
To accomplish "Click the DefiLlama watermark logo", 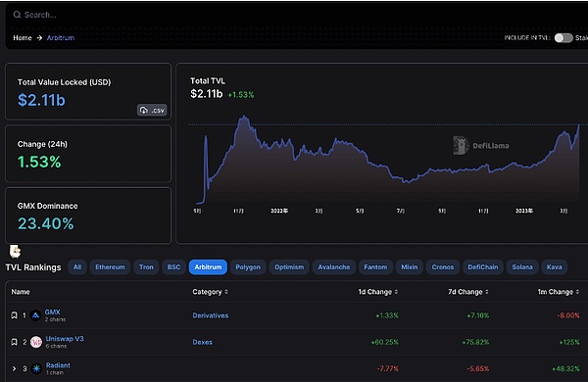I will 461,145.
